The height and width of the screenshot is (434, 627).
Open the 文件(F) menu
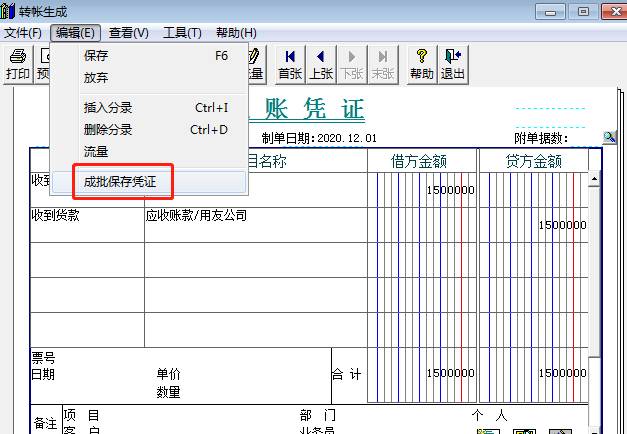[23, 33]
